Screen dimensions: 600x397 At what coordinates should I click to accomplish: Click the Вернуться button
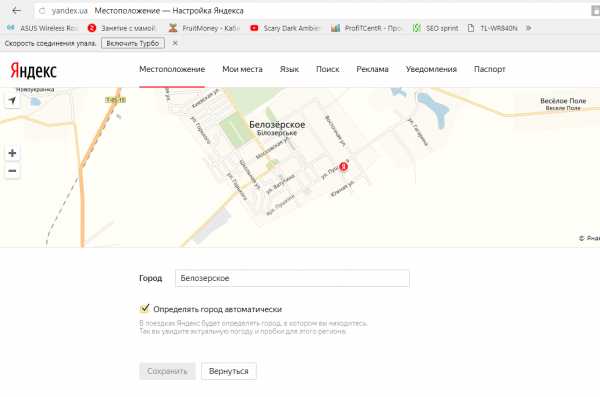tap(228, 371)
